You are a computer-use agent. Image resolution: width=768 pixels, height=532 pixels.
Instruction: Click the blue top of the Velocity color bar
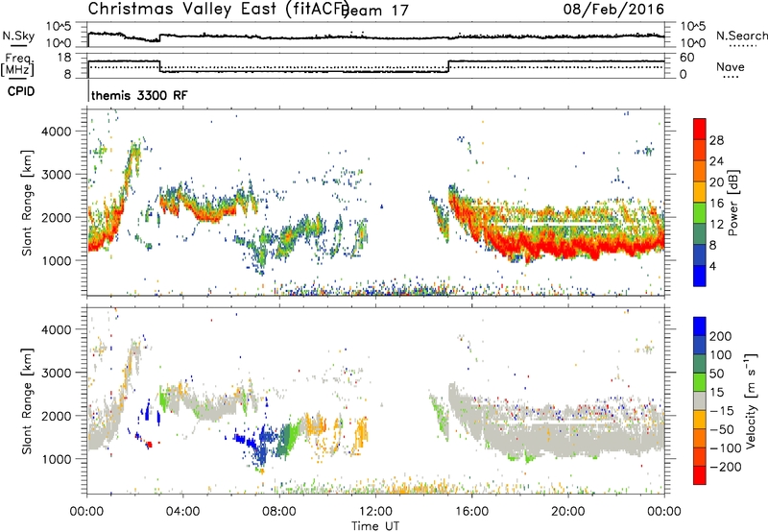[x=700, y=326]
